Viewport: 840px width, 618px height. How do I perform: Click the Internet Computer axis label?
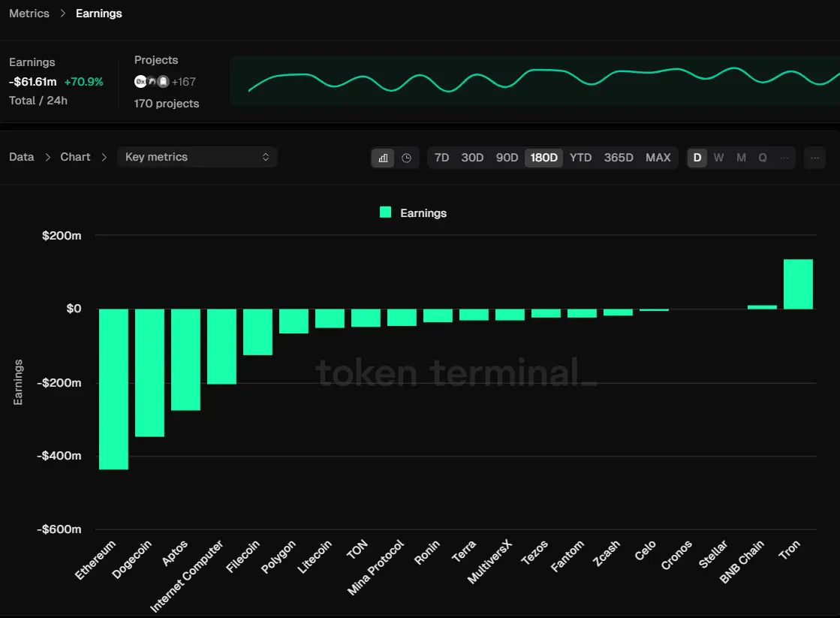pyautogui.click(x=186, y=576)
